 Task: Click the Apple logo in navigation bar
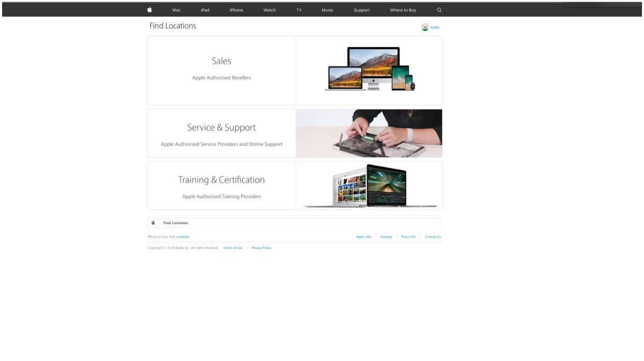[150, 10]
